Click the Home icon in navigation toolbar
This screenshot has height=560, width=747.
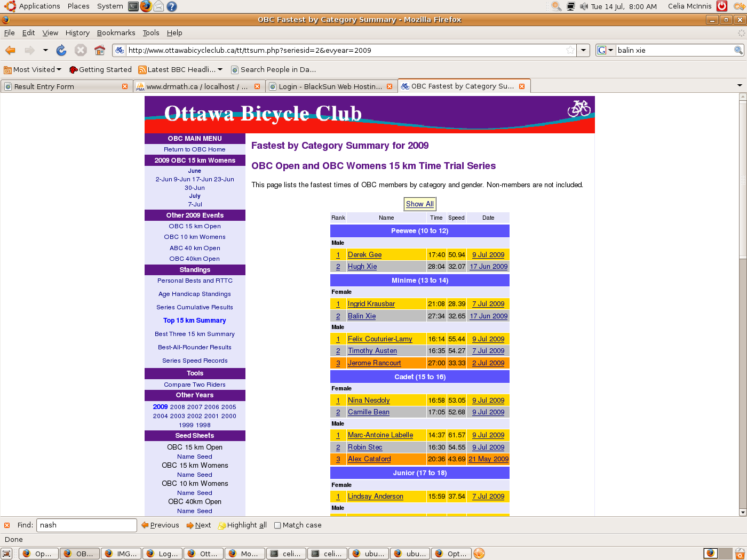point(100,50)
